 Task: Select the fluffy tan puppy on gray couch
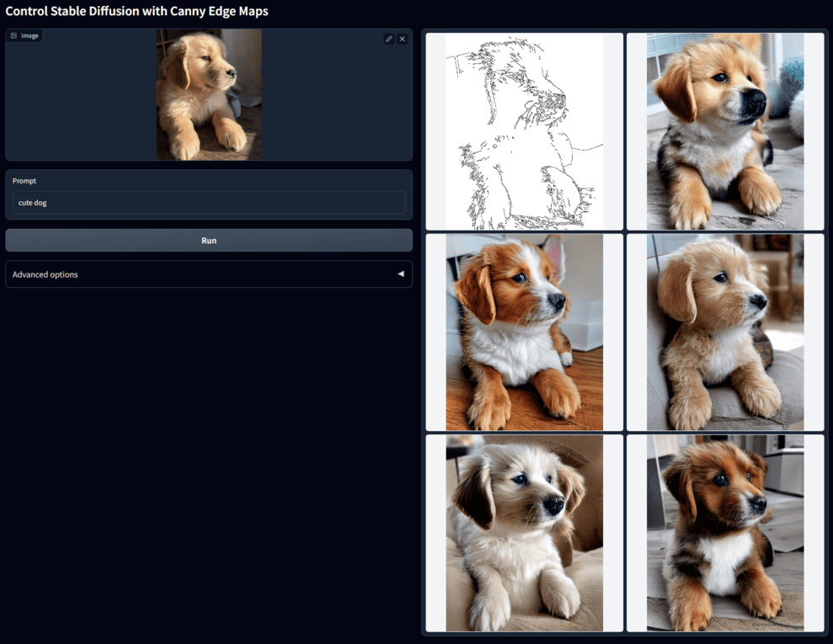[x=725, y=333]
